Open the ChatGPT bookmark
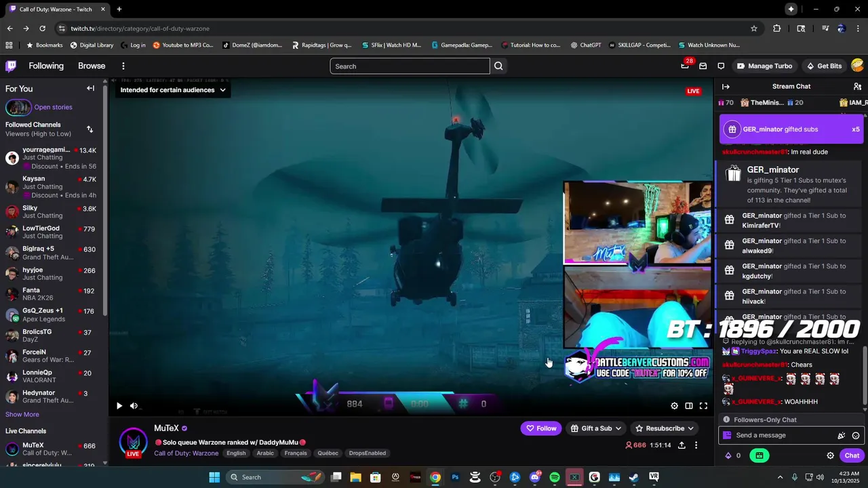868x488 pixels. tap(586, 45)
